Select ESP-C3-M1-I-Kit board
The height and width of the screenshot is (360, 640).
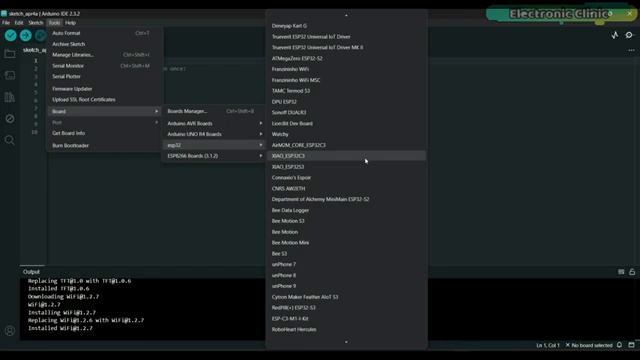(347, 318)
